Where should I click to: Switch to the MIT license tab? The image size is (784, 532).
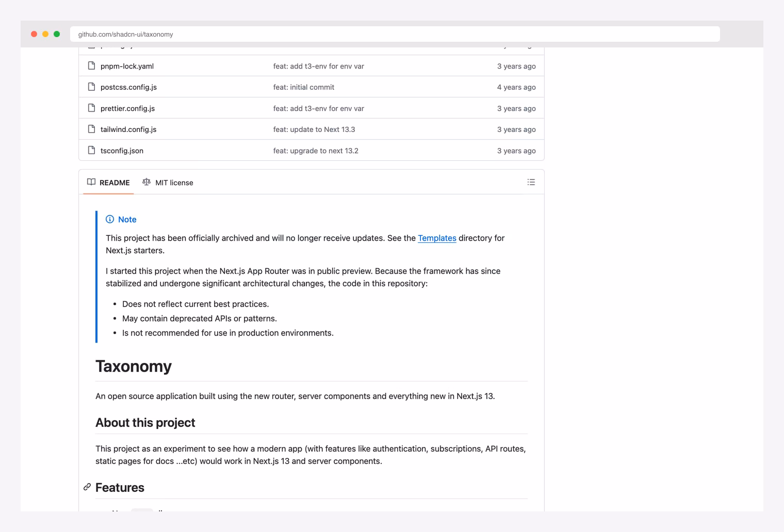tap(168, 182)
